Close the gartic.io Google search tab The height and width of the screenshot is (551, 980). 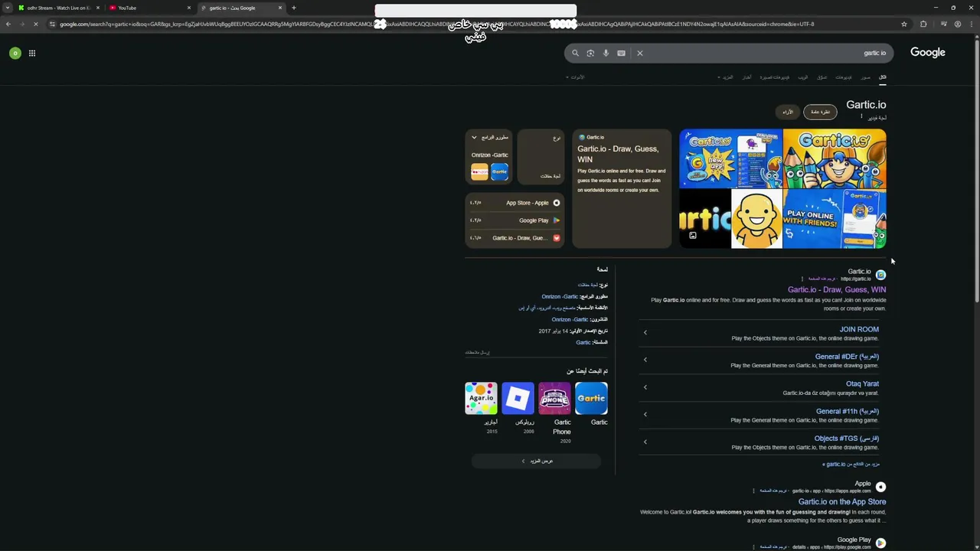pos(280,8)
